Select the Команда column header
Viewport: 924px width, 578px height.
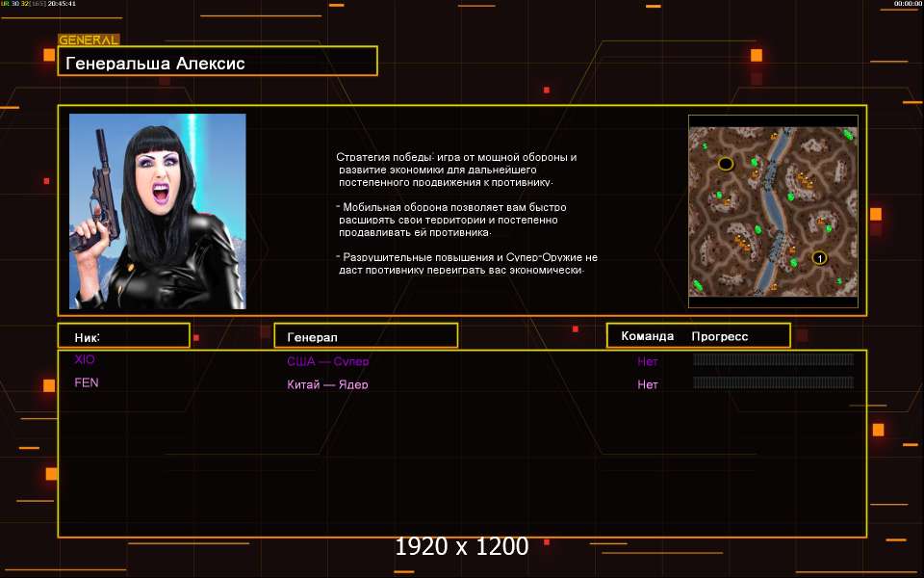[648, 336]
